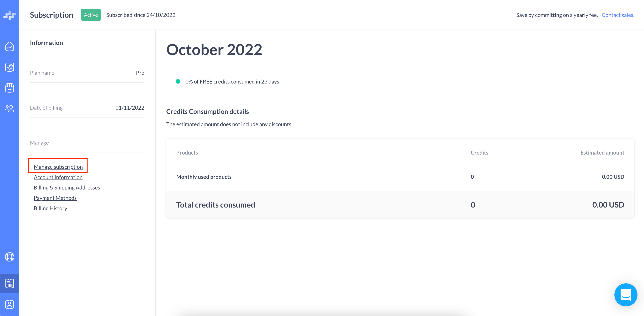
Task: Go to Billing & Shipping Addresses
Action: 67,188
